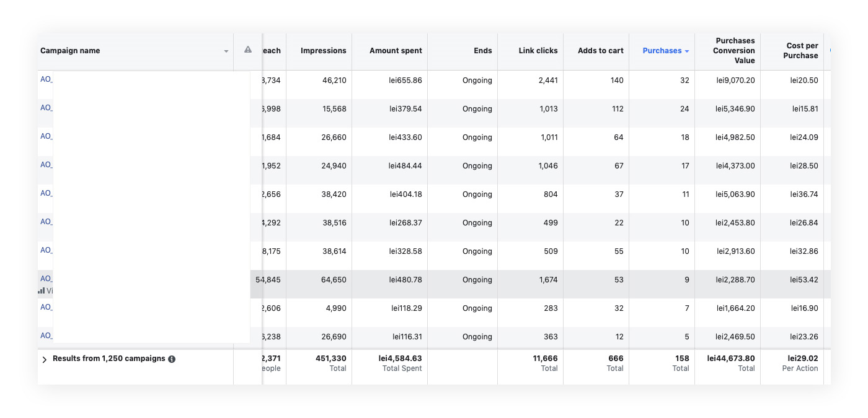Open the campaign link in the 32 purchases row
Screen dimensions: 868x418
pyautogui.click(x=46, y=79)
